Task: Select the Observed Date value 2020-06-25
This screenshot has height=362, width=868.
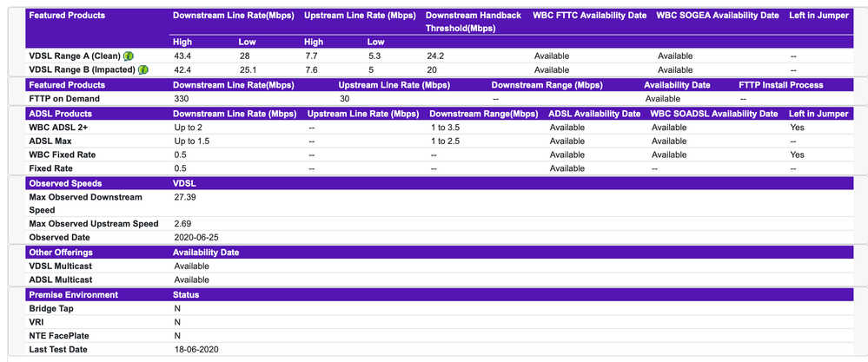Action: click(x=196, y=237)
